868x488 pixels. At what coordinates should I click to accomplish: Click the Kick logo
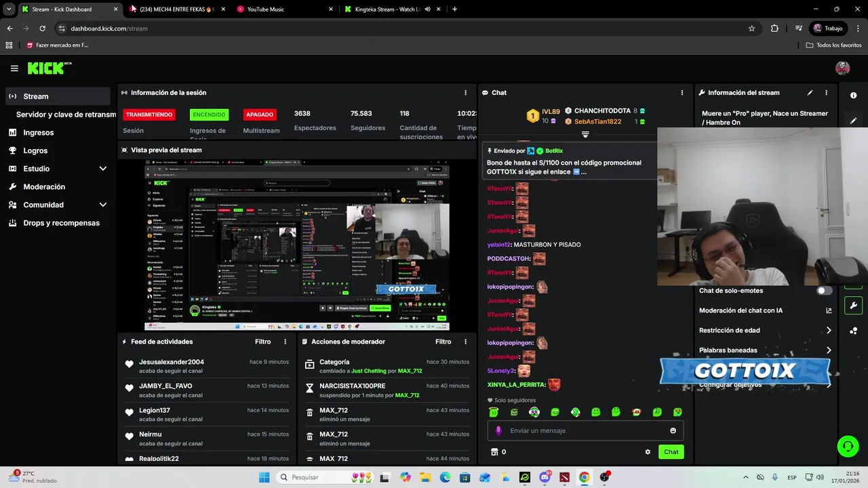click(x=50, y=68)
